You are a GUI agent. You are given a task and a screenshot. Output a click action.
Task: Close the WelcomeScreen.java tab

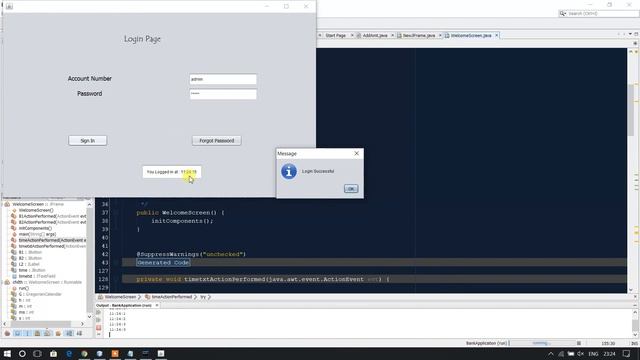(x=496, y=36)
